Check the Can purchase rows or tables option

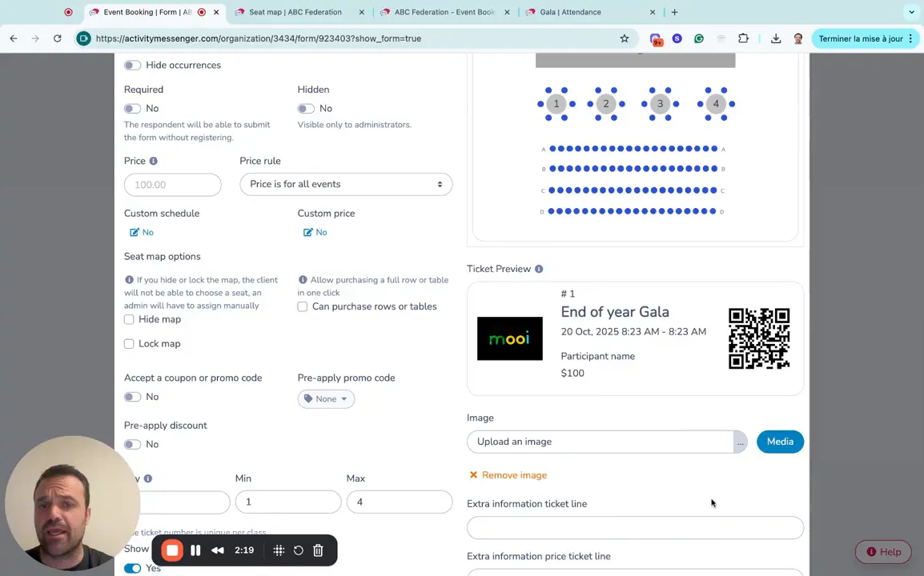point(302,306)
